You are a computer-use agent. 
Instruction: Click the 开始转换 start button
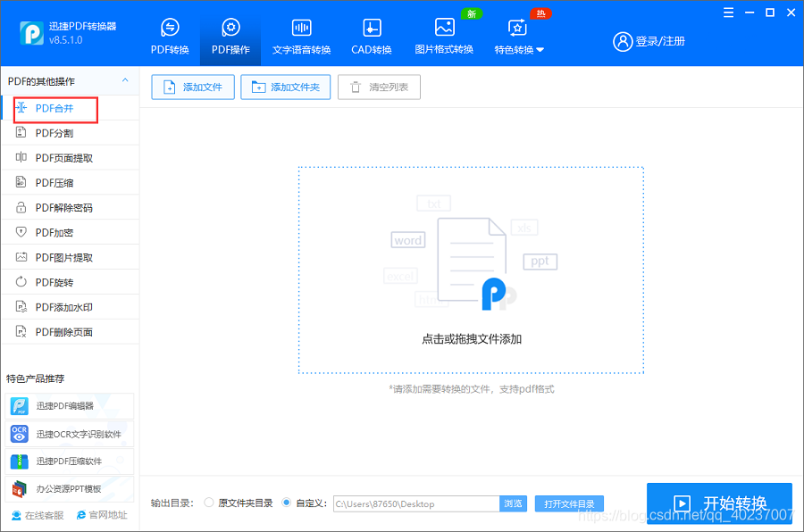719,503
